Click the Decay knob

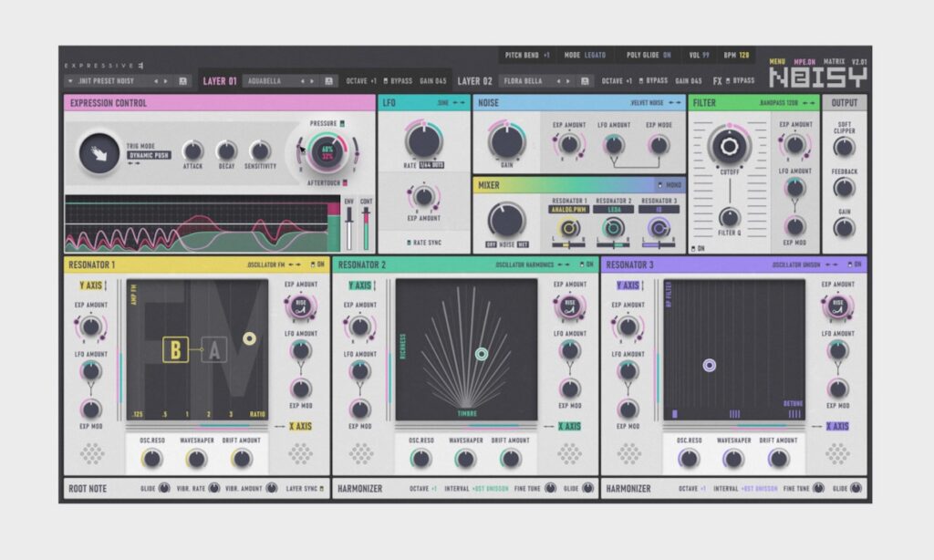tap(226, 150)
